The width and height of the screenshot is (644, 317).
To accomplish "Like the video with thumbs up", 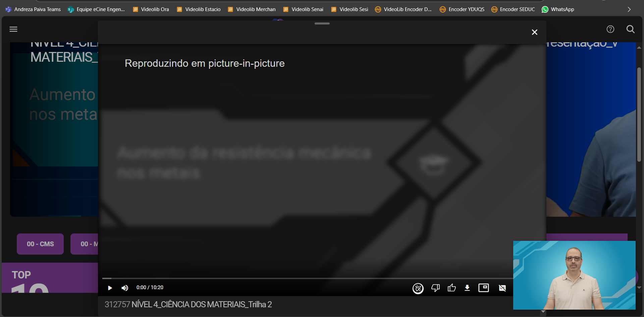I will [451, 288].
